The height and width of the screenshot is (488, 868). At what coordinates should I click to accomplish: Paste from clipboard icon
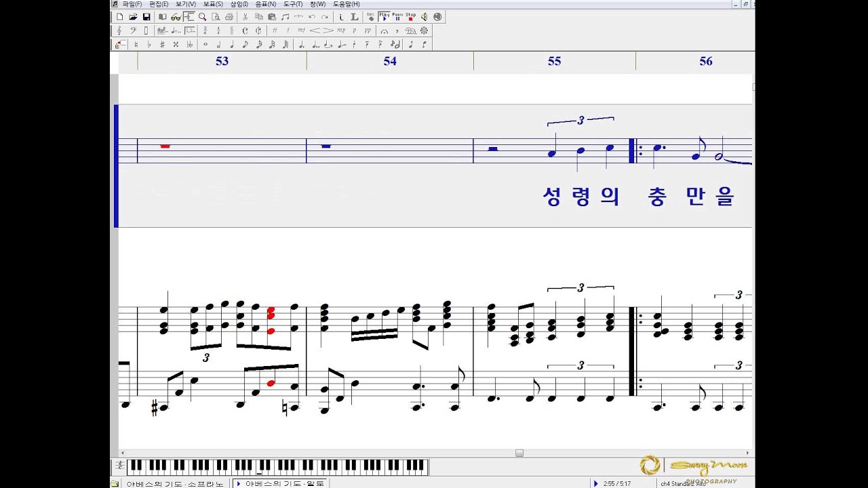(x=272, y=17)
